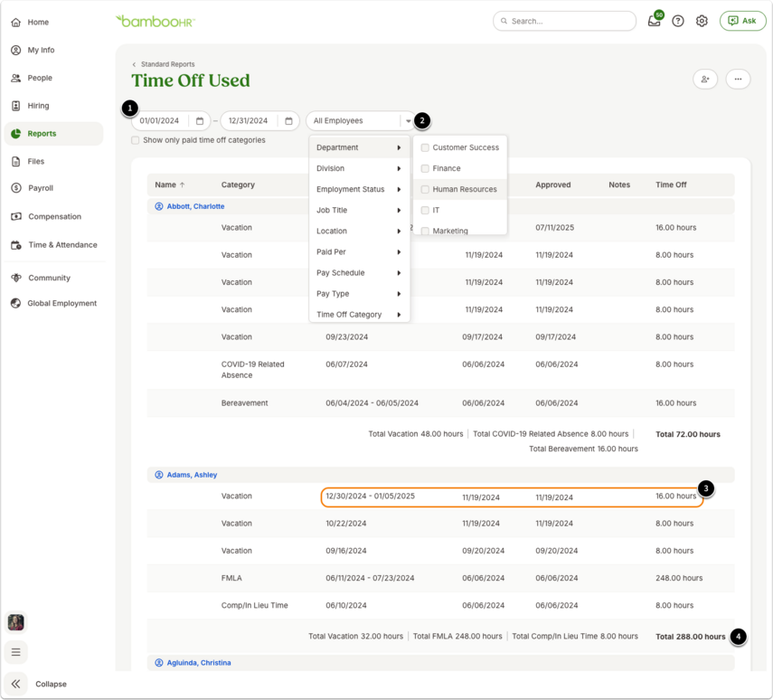The image size is (773, 700).
Task: Expand the Division submenu
Action: point(360,168)
